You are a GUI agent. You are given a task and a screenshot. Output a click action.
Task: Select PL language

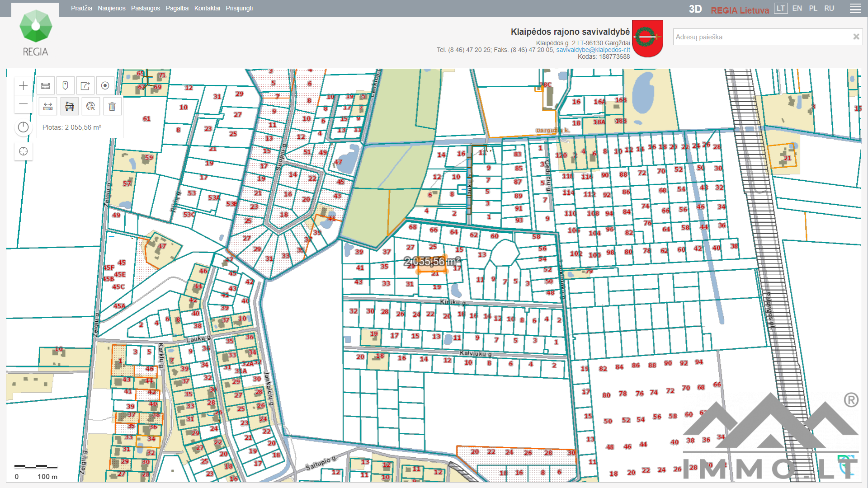pos(813,8)
